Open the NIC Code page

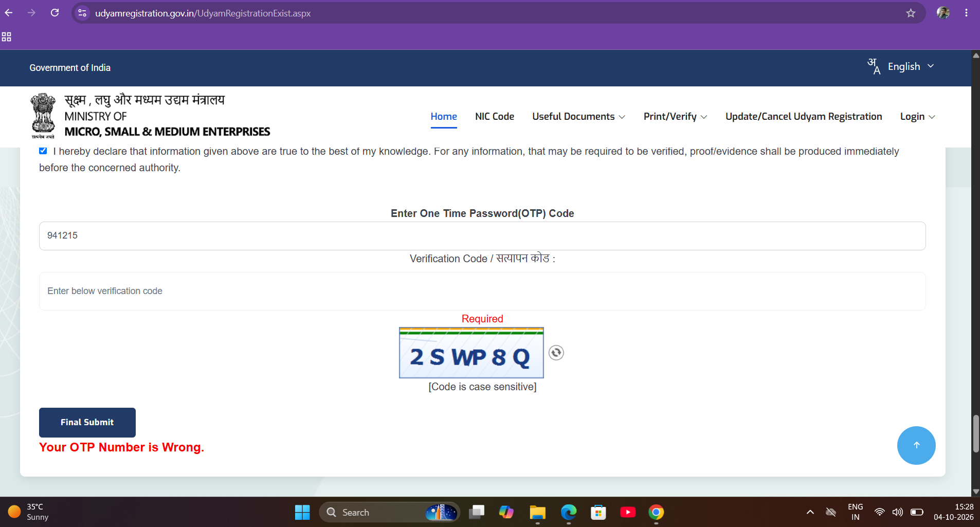[495, 117]
